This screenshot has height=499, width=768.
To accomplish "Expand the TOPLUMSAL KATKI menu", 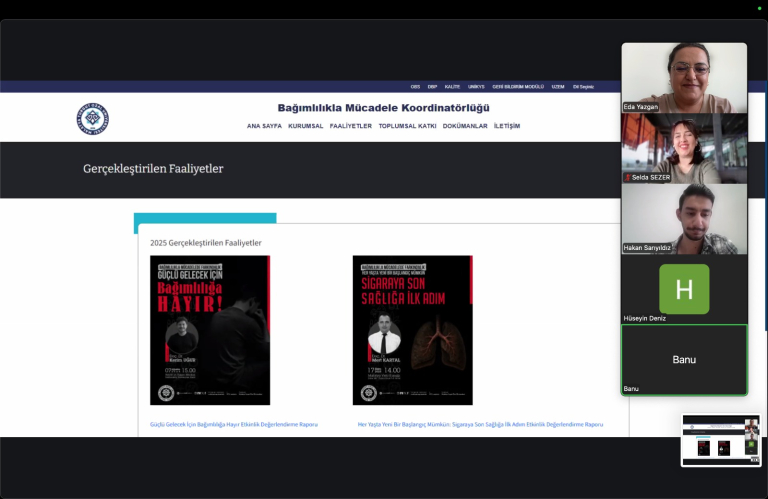I will [407, 126].
